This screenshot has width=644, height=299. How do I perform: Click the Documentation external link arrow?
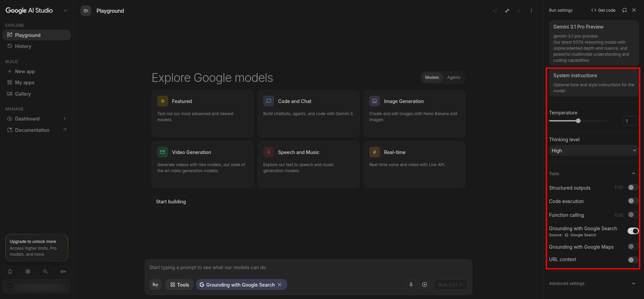[x=65, y=130]
